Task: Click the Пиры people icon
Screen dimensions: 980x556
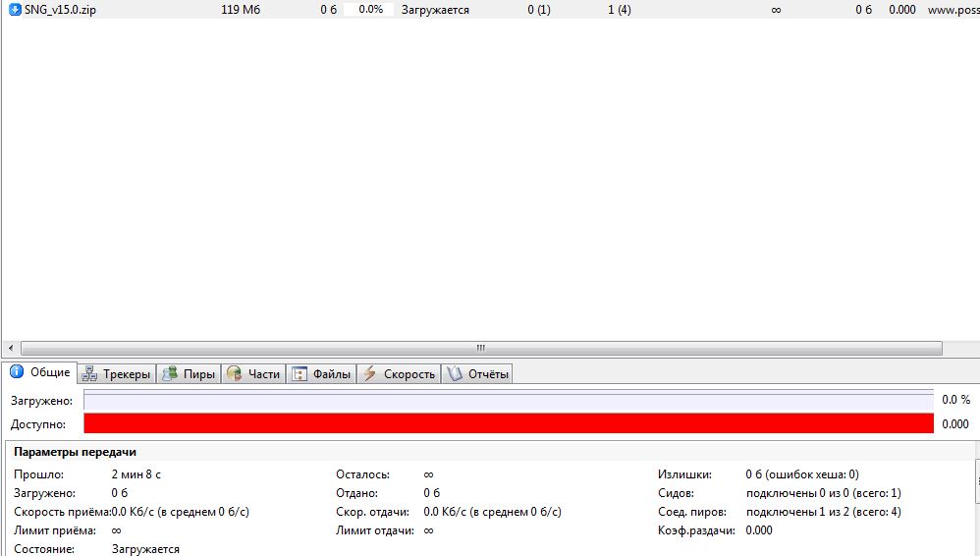Action: pyautogui.click(x=169, y=374)
